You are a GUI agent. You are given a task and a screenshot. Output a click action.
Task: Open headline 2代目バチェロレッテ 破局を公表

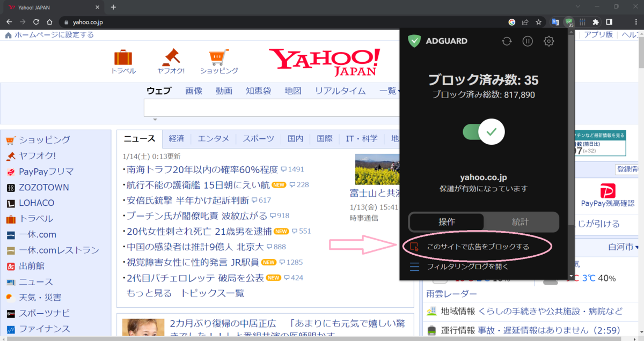point(195,278)
